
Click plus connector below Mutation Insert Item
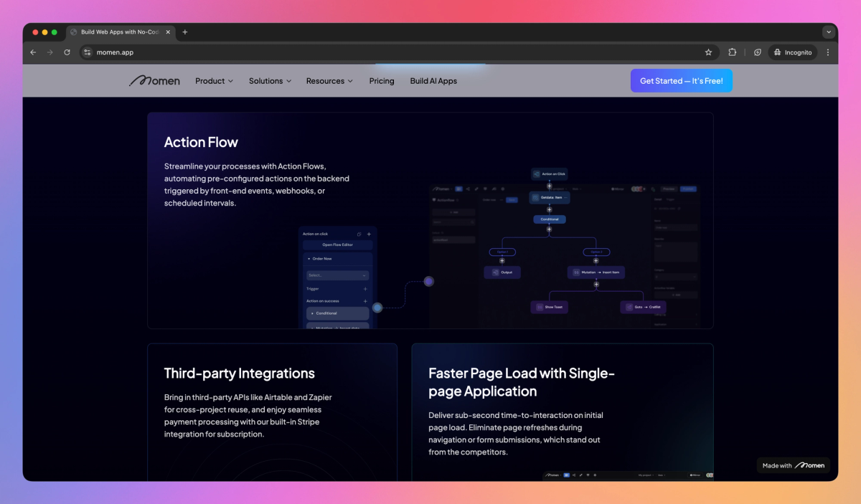pos(596,284)
